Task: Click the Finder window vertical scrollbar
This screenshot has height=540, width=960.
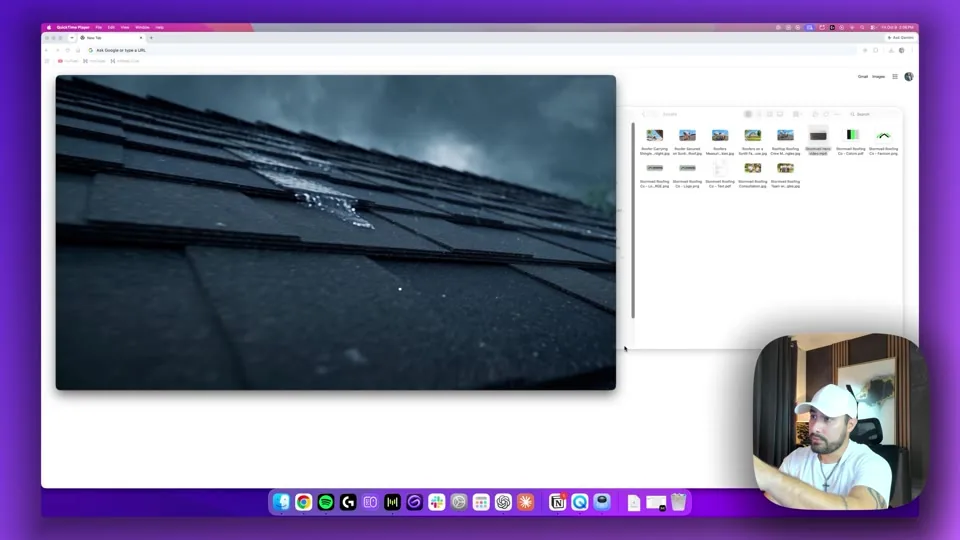Action: (633, 220)
